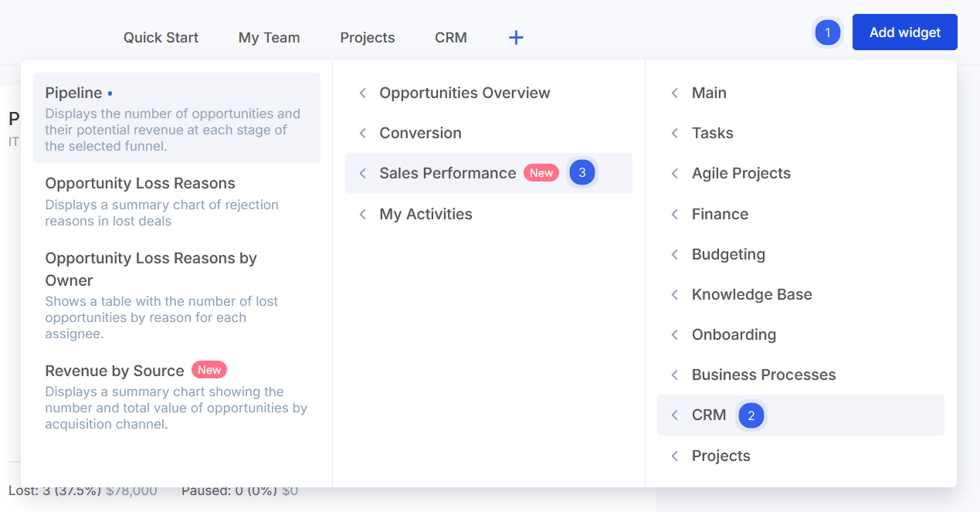Open the Projects tab in top bar
The width and height of the screenshot is (980, 512).
[x=367, y=37]
